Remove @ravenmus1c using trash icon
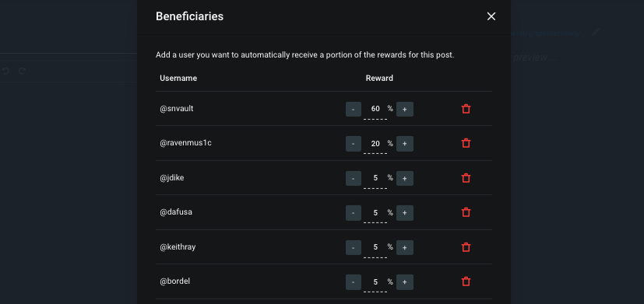 tap(466, 143)
